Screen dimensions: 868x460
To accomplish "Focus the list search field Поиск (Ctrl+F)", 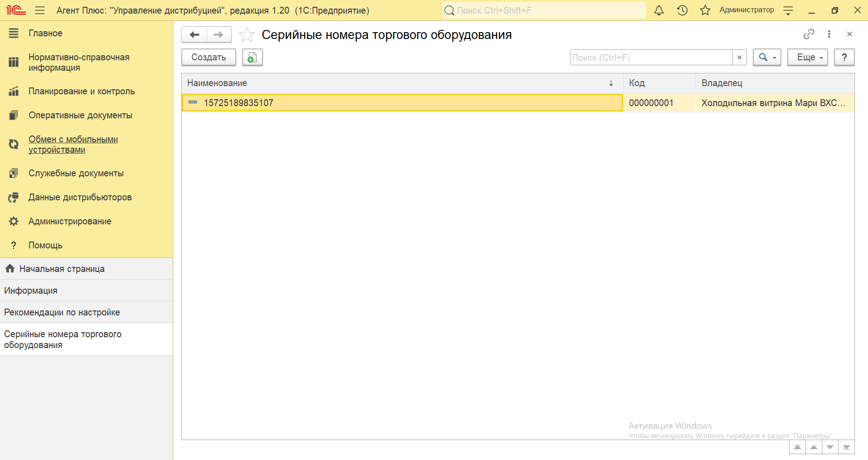I will pos(651,58).
